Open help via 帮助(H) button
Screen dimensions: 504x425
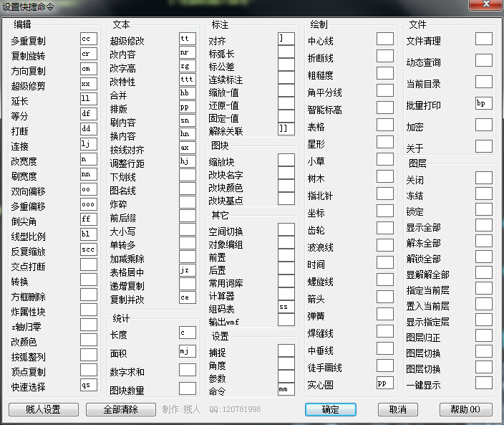click(466, 409)
